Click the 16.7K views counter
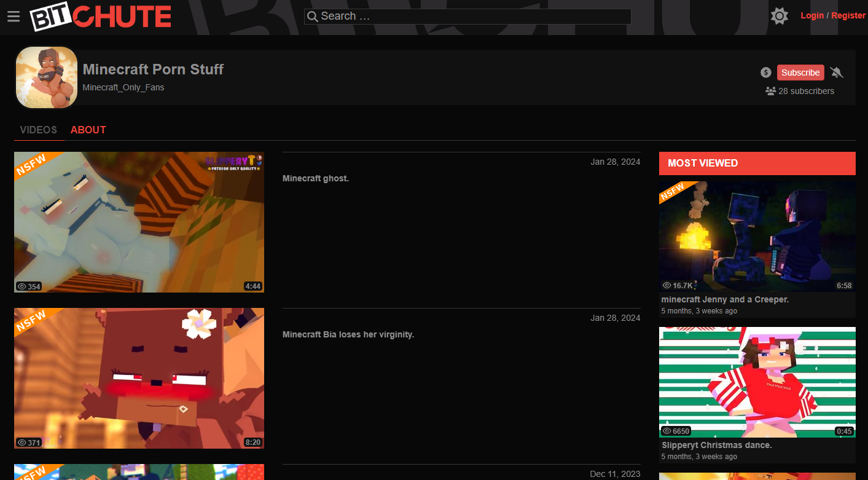 pos(678,286)
